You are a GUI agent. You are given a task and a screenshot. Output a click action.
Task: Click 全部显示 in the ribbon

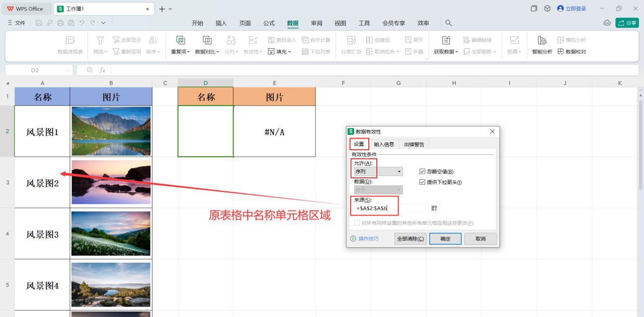(127, 40)
